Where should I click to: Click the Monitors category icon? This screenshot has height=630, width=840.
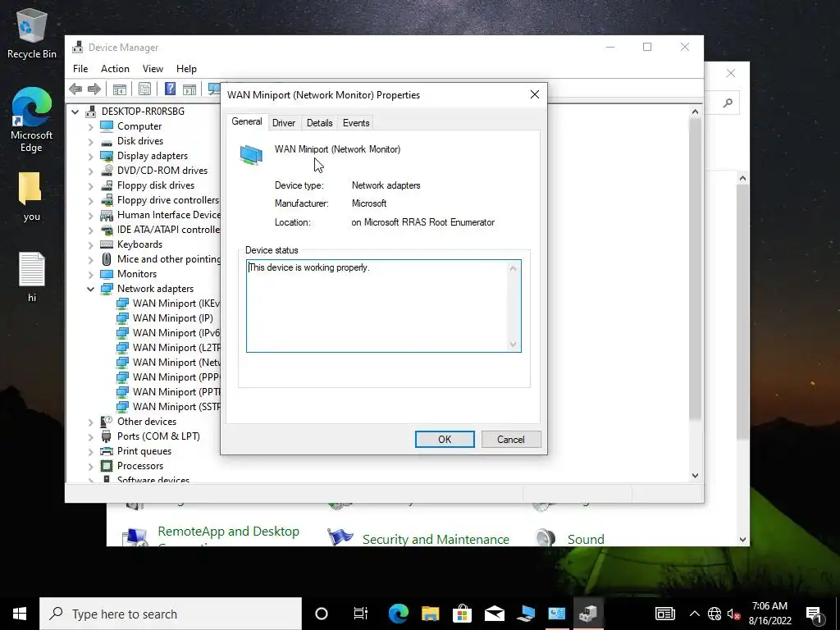[107, 274]
